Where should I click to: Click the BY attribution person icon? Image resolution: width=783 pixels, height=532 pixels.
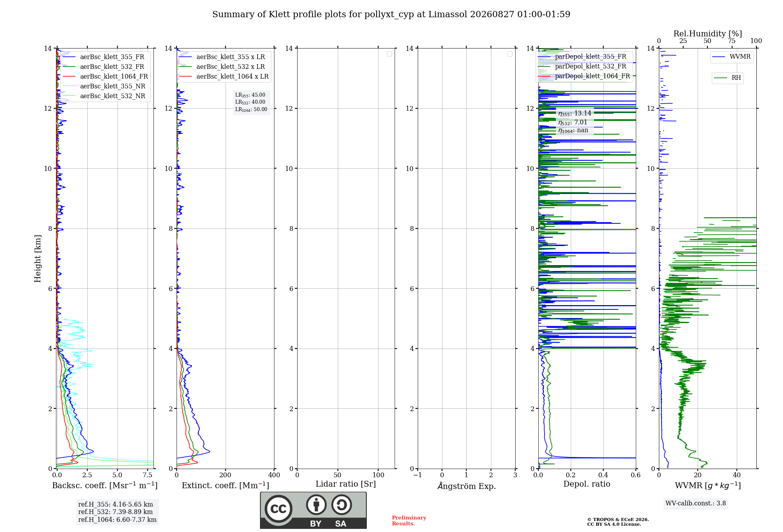[x=316, y=505]
